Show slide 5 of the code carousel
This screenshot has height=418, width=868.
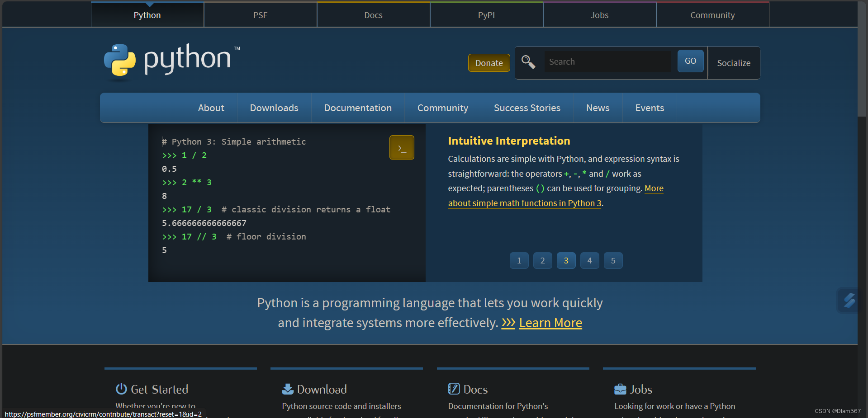pos(613,261)
